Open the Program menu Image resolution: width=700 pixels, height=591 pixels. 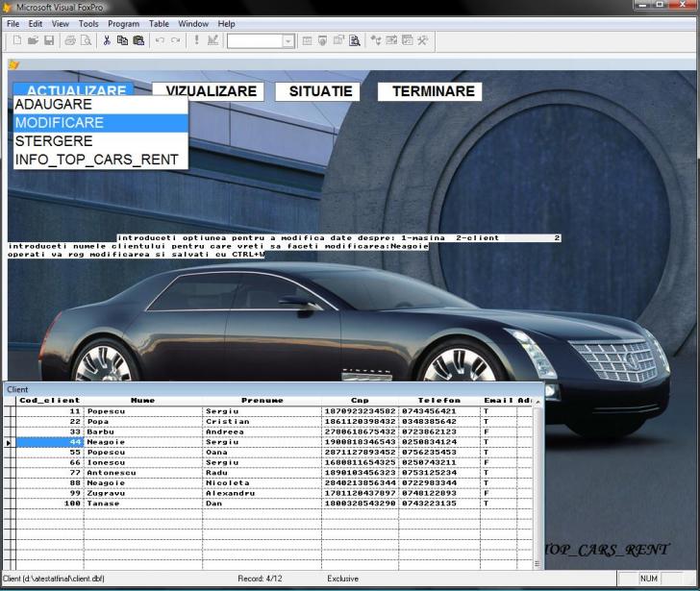[124, 24]
